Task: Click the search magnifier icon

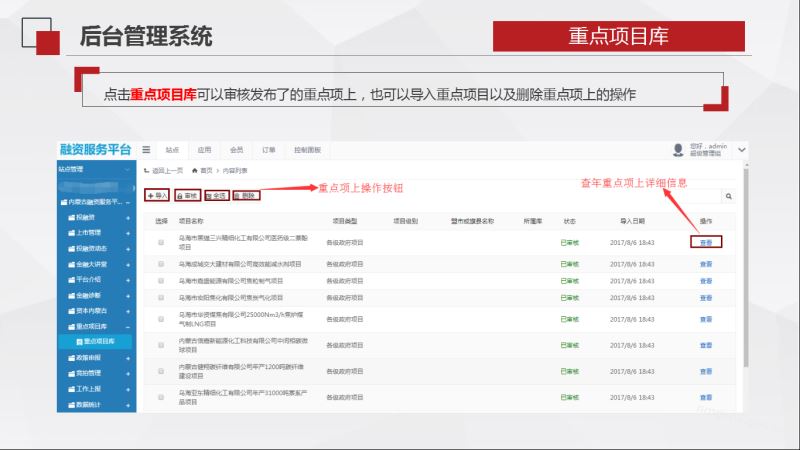Action: pos(729,197)
